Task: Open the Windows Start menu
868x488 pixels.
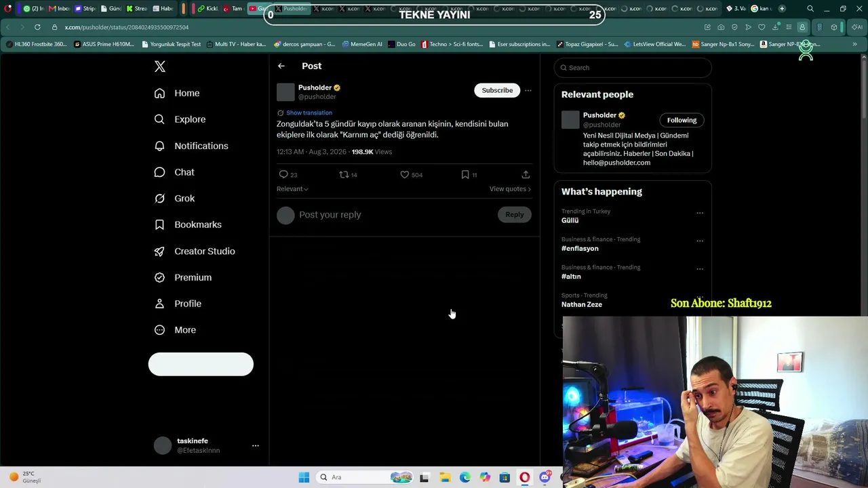Action: click(x=304, y=477)
